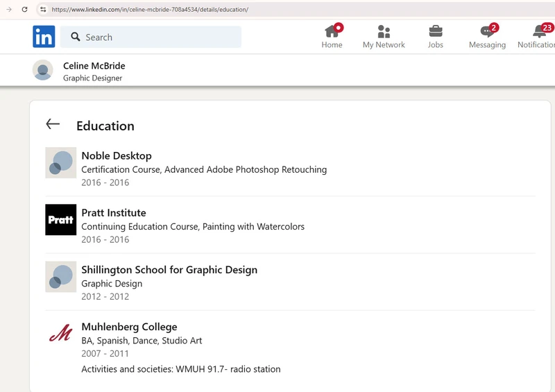Click '2016 - 2016' under Pratt Institute
This screenshot has height=392, width=555.
[105, 239]
